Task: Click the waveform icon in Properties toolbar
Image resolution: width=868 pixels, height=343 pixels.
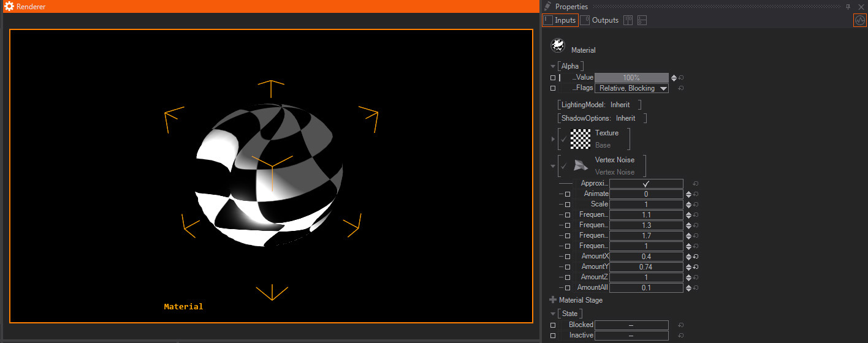Action: point(860,20)
